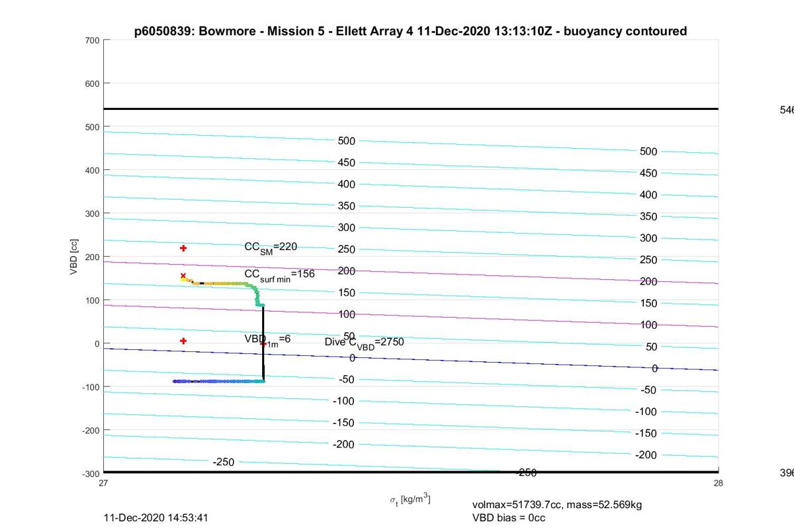The image size is (794, 532).
Task: Click the CC_surf min=156 annotation
Action: (279, 275)
